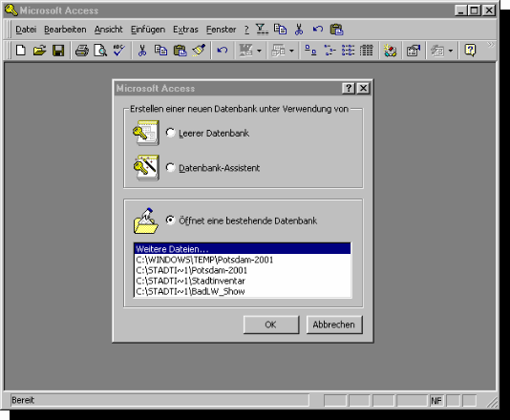510x420 pixels.
Task: Run the spell check ABC icon
Action: point(119,51)
